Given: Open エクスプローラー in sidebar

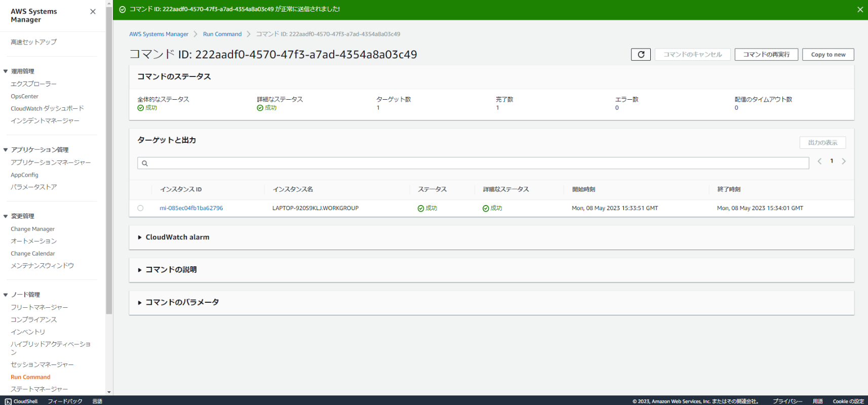Looking at the screenshot, I should [33, 84].
